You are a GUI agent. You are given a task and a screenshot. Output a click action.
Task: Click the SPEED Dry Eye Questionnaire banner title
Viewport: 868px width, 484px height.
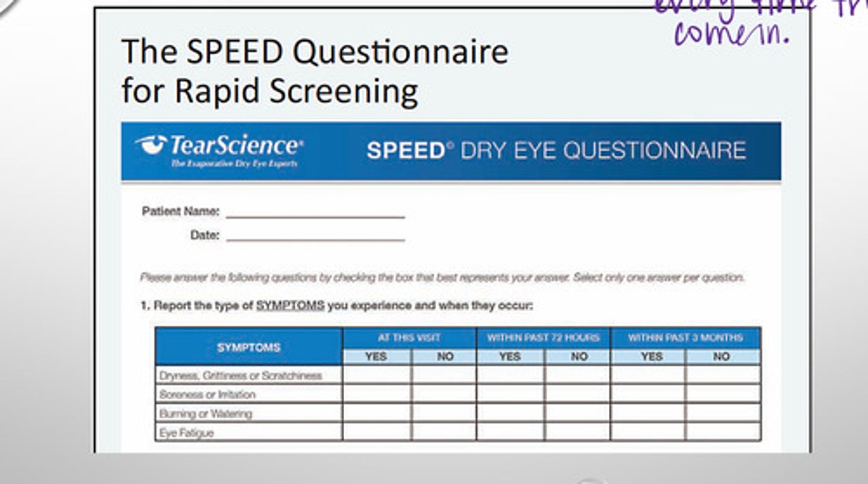[x=556, y=151]
